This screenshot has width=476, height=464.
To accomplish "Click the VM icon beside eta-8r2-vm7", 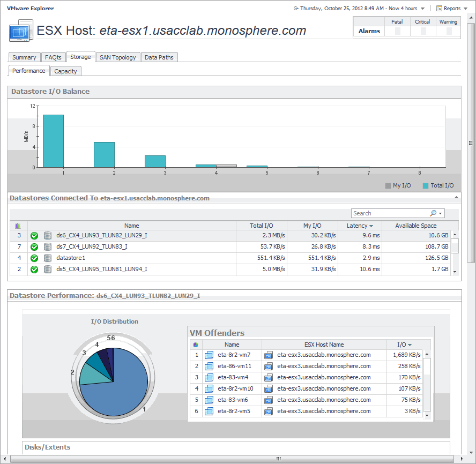I will (209, 355).
